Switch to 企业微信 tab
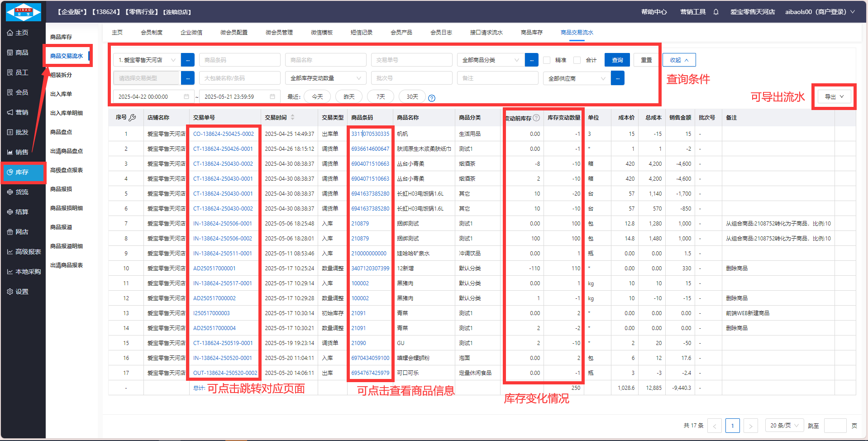The image size is (868, 441). coord(191,33)
